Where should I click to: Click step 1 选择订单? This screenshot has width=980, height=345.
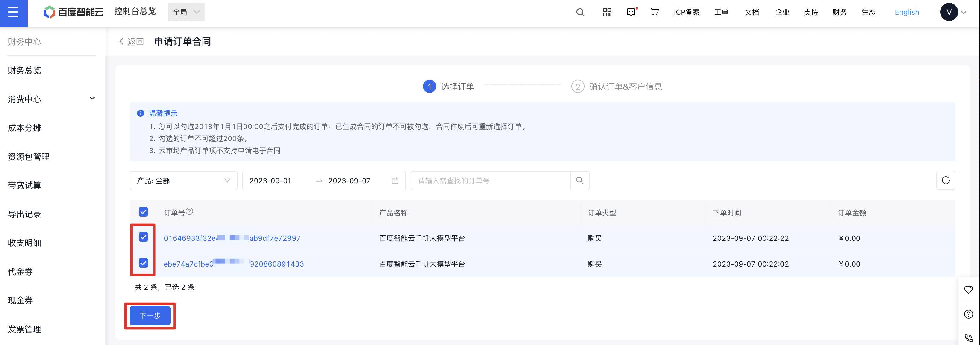(448, 87)
